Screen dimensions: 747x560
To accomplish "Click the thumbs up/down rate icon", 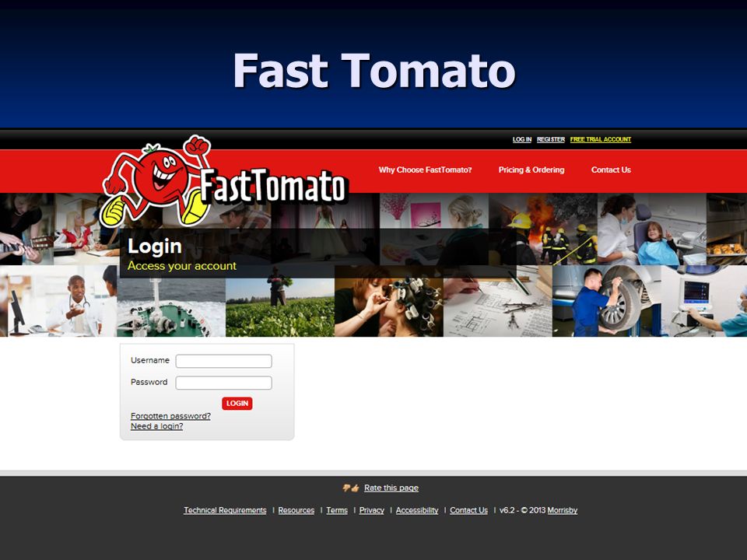I will pyautogui.click(x=351, y=488).
